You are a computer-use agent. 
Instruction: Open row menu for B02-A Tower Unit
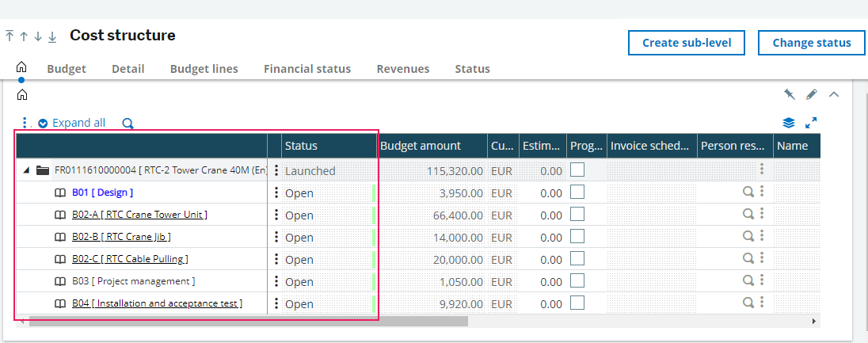tap(276, 215)
